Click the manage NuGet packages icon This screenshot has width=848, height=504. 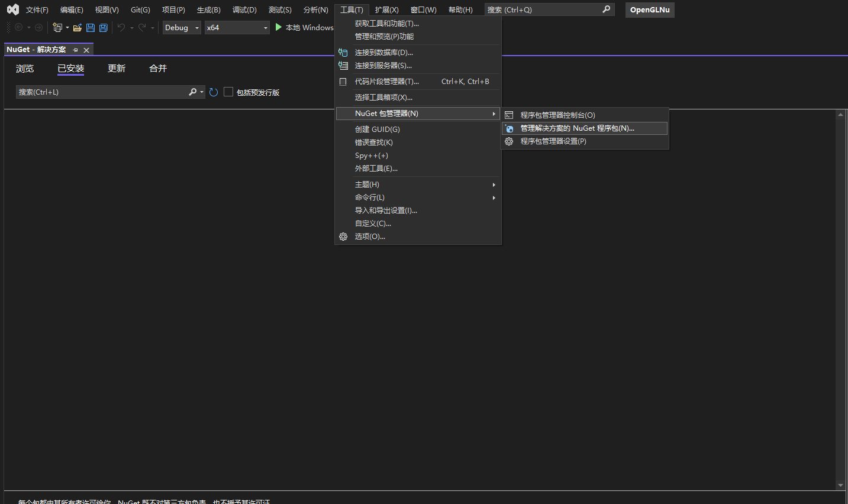509,128
